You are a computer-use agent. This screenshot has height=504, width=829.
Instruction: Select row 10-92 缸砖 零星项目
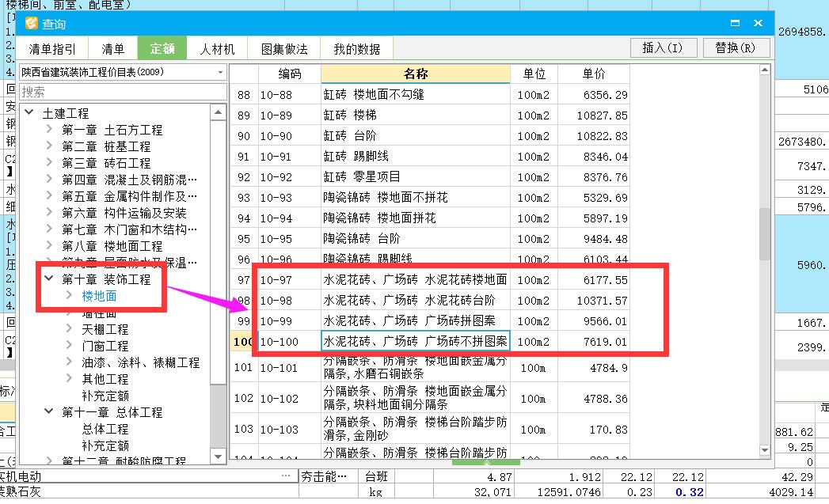[430, 177]
